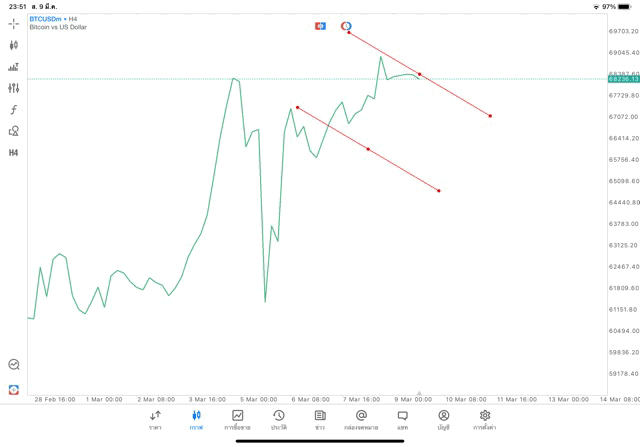Image resolution: width=640 pixels, height=447 pixels.
Task: Open the H4 timeframe selector
Action: click(x=14, y=153)
